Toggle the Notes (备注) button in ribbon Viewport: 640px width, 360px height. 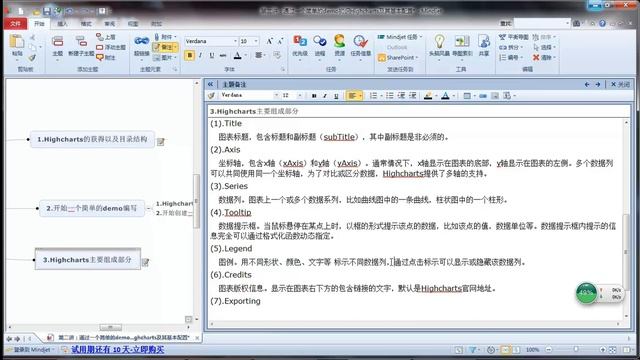165,47
